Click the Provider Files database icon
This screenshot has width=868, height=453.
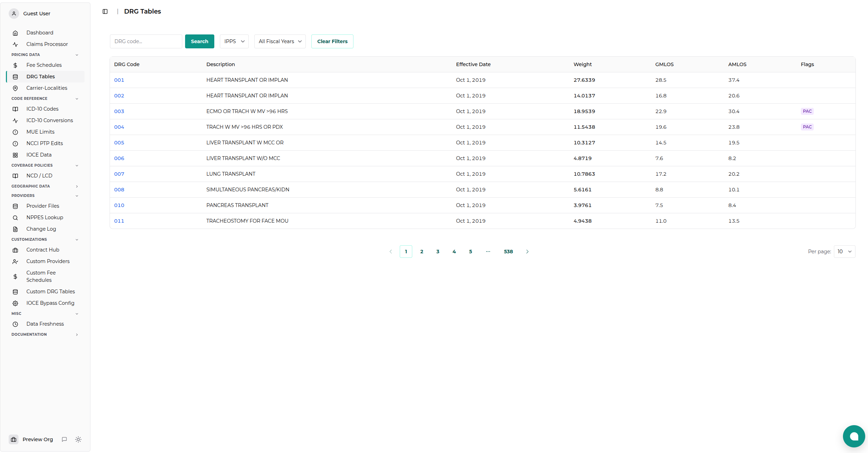(x=15, y=206)
